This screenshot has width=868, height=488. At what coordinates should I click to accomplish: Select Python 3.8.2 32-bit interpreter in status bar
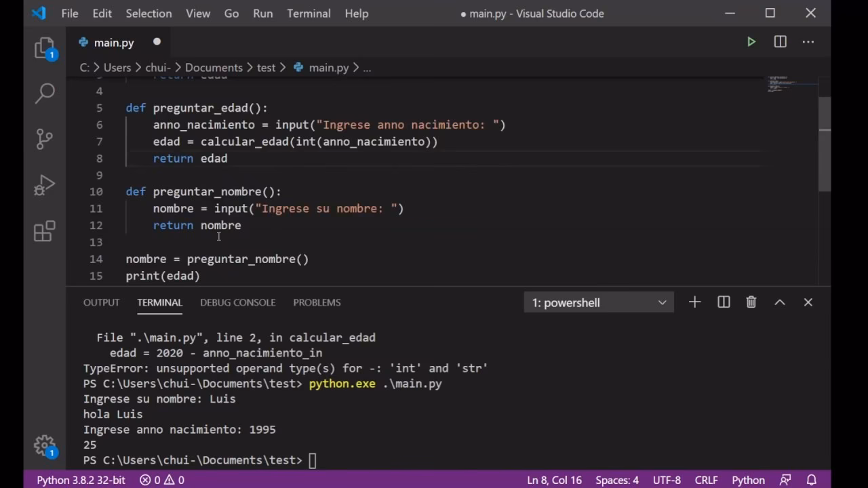tap(81, 480)
